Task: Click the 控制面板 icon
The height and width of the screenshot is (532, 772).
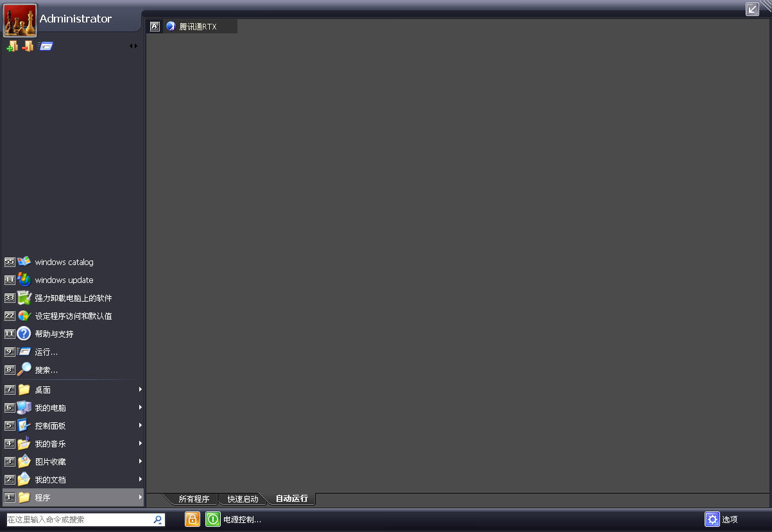Action: [x=24, y=425]
